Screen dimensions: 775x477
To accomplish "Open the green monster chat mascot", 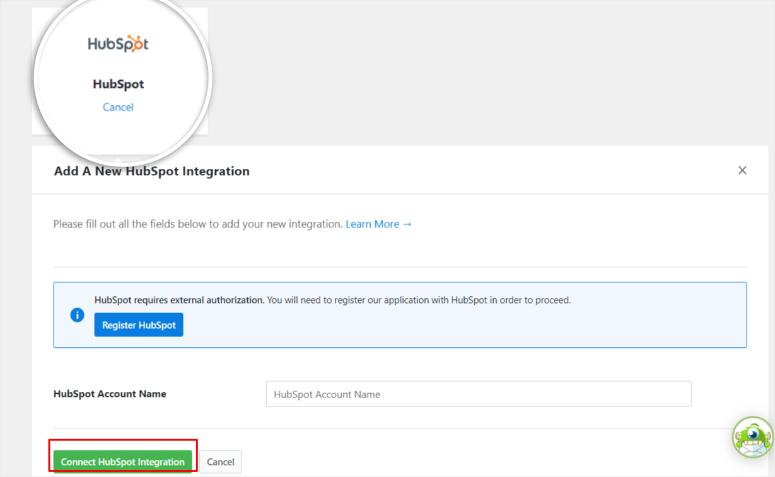I will click(x=752, y=437).
